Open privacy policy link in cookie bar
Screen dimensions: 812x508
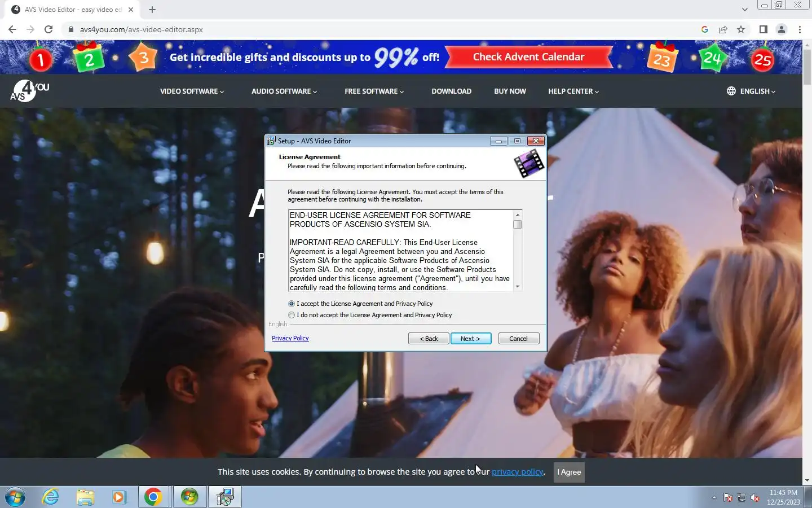(x=517, y=472)
